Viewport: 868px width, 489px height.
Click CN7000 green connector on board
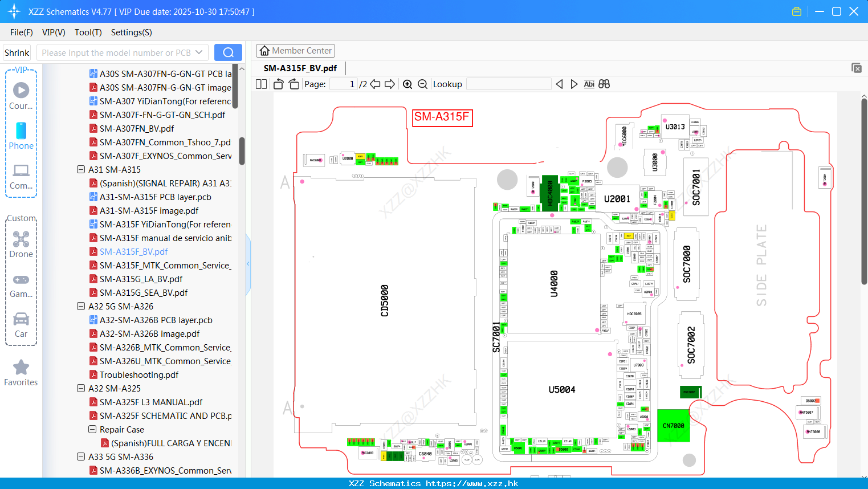(x=674, y=426)
